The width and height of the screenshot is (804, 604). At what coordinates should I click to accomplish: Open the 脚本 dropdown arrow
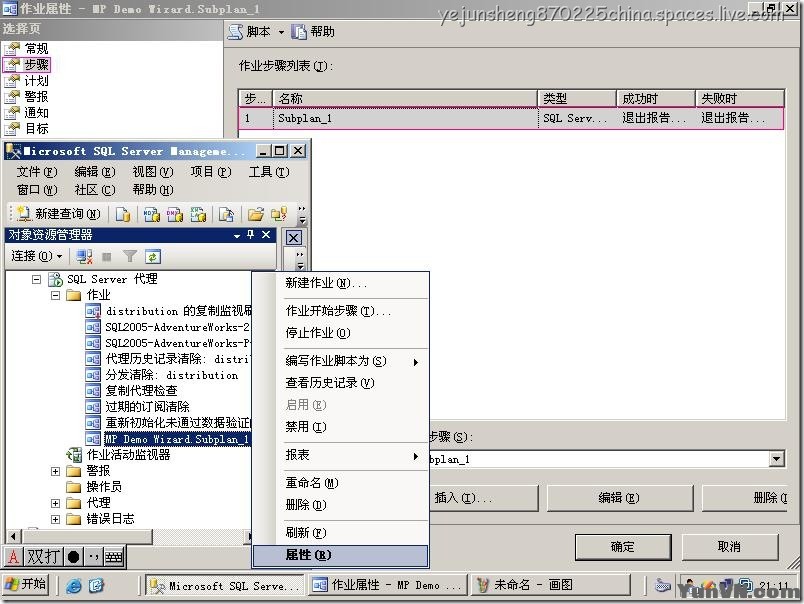tap(281, 32)
